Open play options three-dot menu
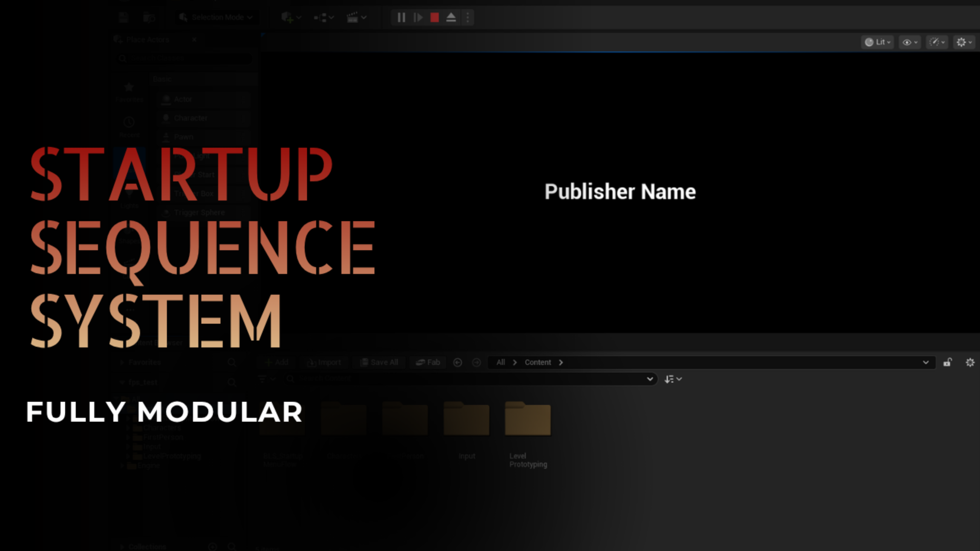This screenshot has height=551, width=980. tap(467, 18)
